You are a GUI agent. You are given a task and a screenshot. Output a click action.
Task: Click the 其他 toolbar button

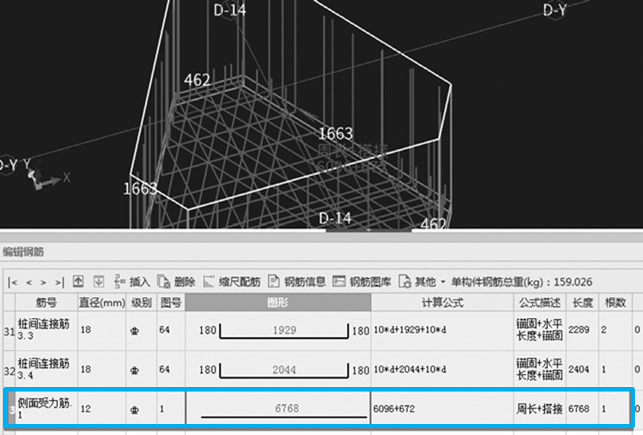[x=417, y=282]
